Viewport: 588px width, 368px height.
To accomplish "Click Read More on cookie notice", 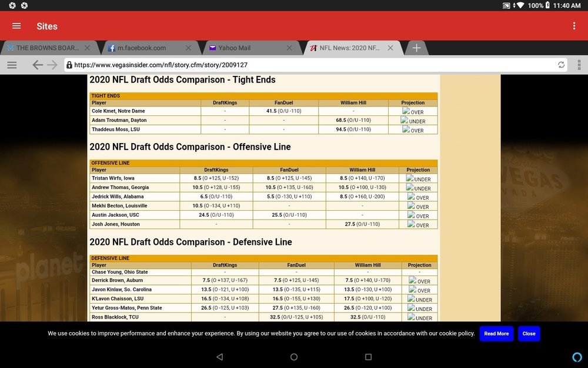I will pyautogui.click(x=496, y=333).
